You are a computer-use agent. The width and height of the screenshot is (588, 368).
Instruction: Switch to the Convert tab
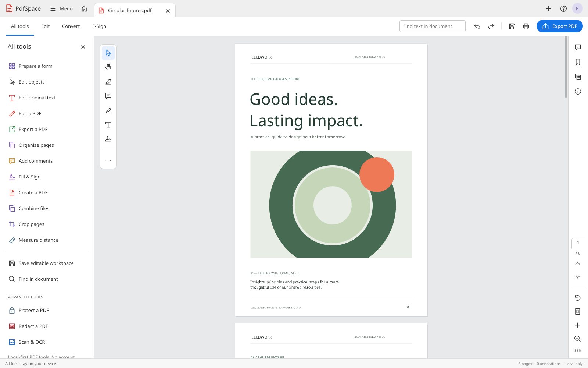click(x=71, y=26)
